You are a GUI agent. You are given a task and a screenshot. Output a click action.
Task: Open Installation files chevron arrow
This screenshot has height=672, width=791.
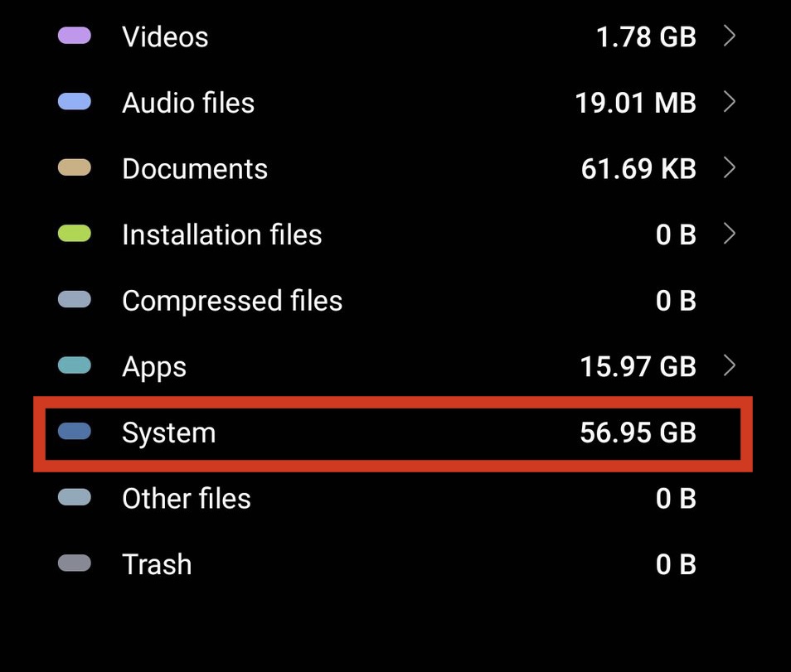(729, 234)
